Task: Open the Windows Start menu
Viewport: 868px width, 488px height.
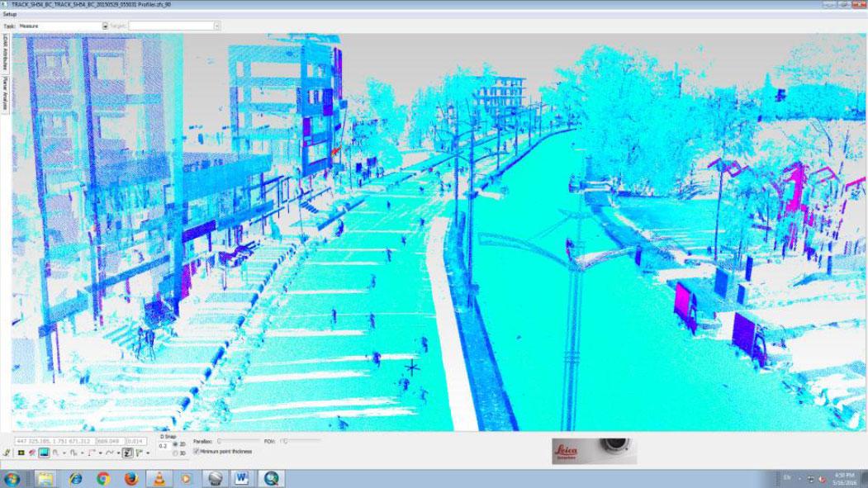Action: (12, 478)
